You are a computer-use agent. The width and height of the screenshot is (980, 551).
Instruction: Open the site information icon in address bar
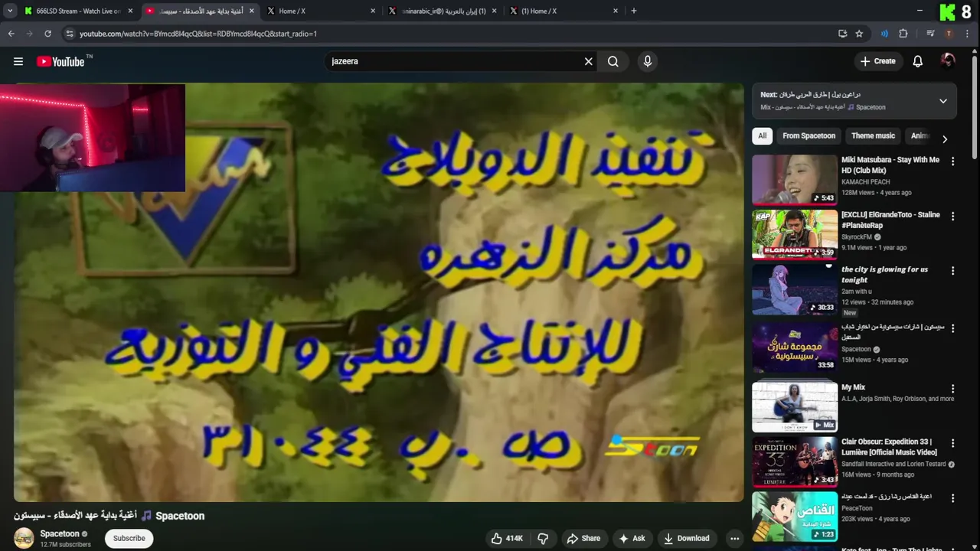point(70,34)
